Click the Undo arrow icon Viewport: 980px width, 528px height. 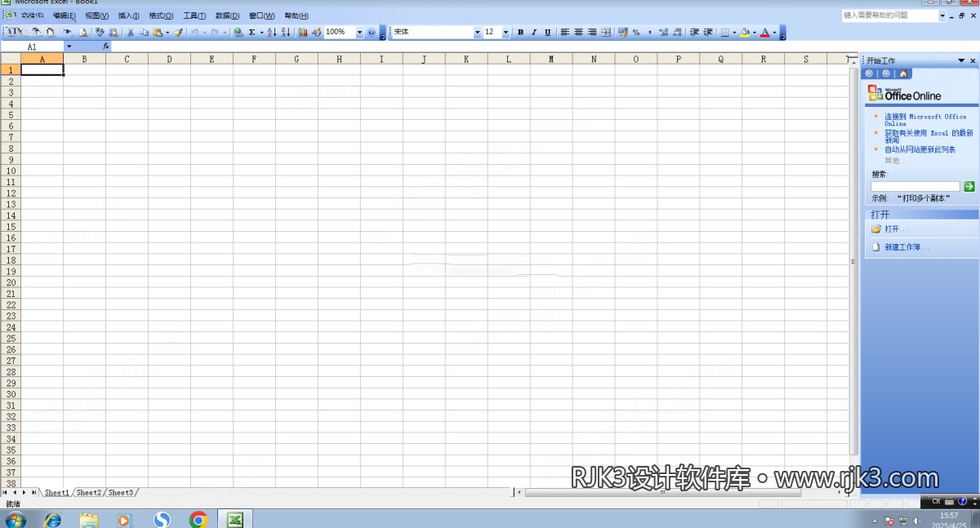click(x=194, y=33)
